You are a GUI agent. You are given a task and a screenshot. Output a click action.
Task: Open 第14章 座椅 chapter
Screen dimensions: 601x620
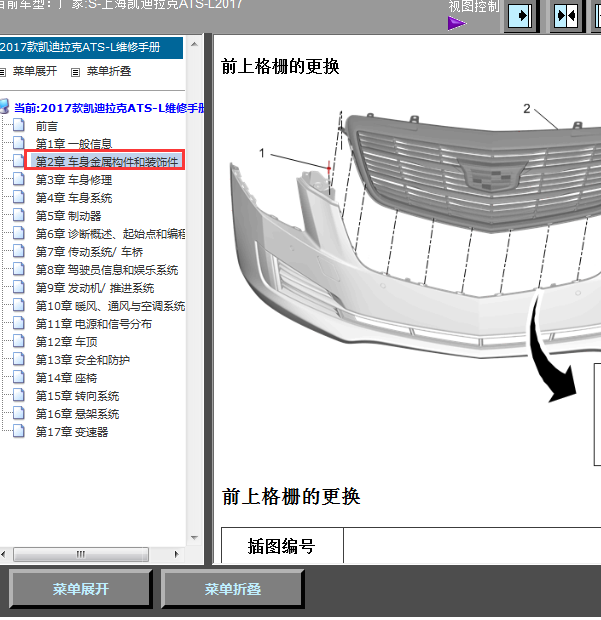(66, 378)
